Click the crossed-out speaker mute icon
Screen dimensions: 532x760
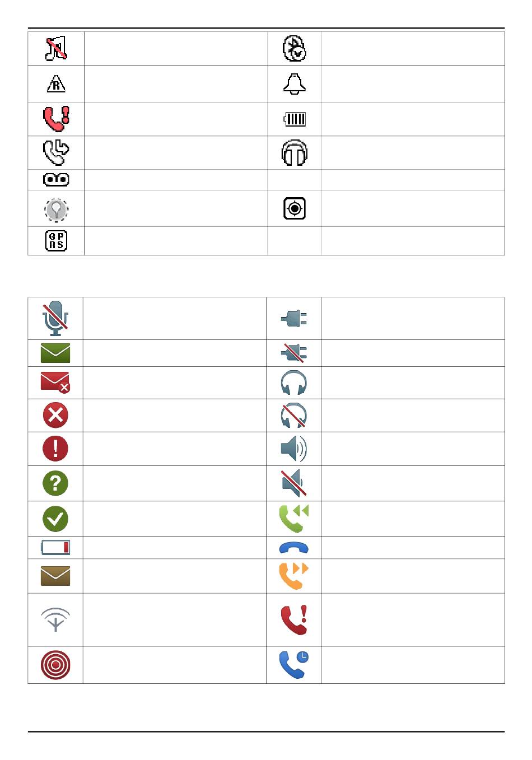294,483
